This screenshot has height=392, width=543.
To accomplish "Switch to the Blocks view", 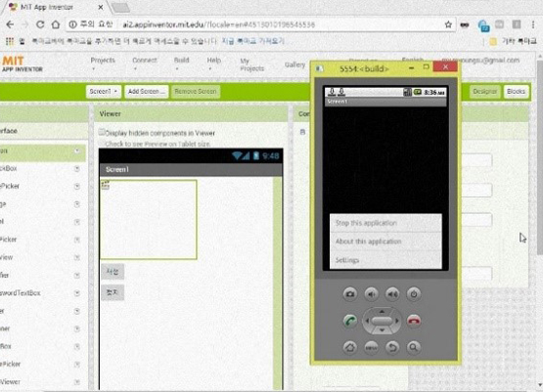I will [x=516, y=91].
